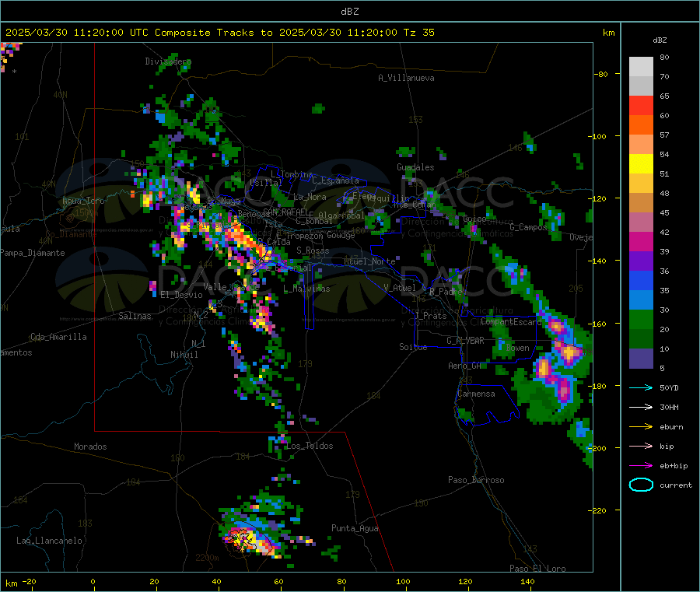Pick the light blue 30–35 dBZ swatch
This screenshot has height=592, width=700.
pyautogui.click(x=641, y=300)
